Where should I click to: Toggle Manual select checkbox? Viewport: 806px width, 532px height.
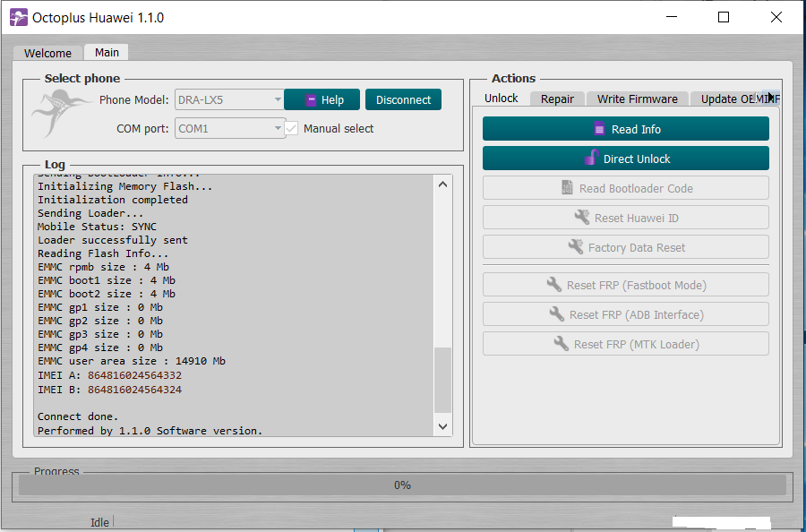pos(291,128)
